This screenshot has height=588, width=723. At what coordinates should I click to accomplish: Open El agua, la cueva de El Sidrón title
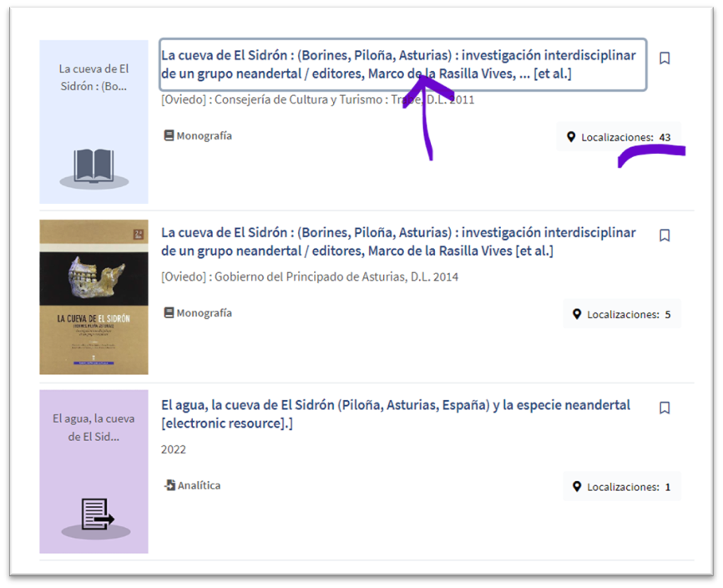[395, 413]
